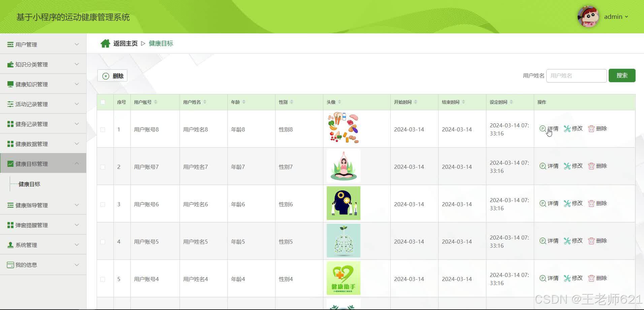Viewport: 644px width, 310px height.
Task: Click the 健康知识管理 monitor icon
Action: [10, 84]
